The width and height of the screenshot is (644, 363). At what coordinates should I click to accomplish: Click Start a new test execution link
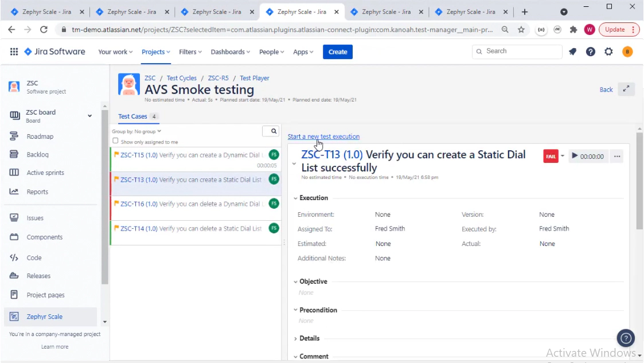click(x=323, y=136)
